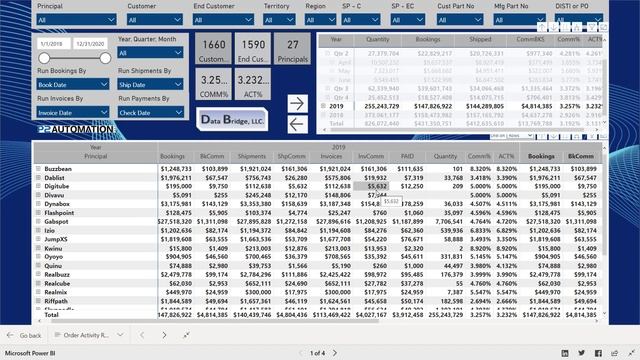Click the back chevron next to Order Activity
This screenshot has height=360, width=640.
142,335
